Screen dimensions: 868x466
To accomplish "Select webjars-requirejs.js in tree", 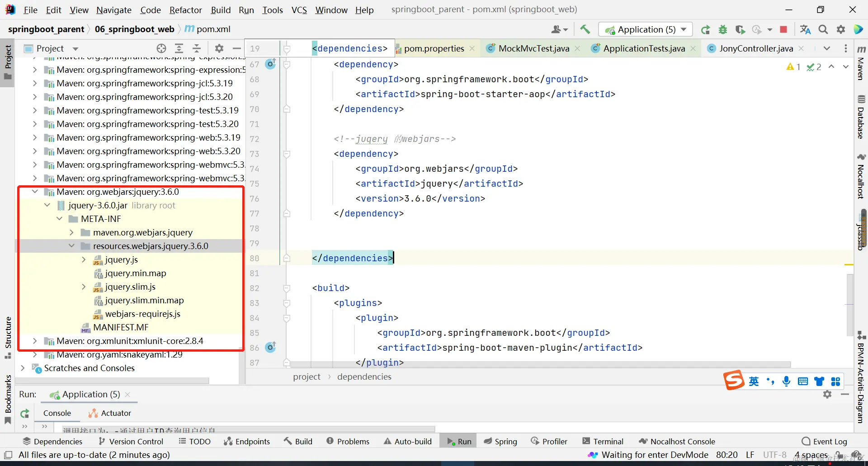I will (x=142, y=314).
